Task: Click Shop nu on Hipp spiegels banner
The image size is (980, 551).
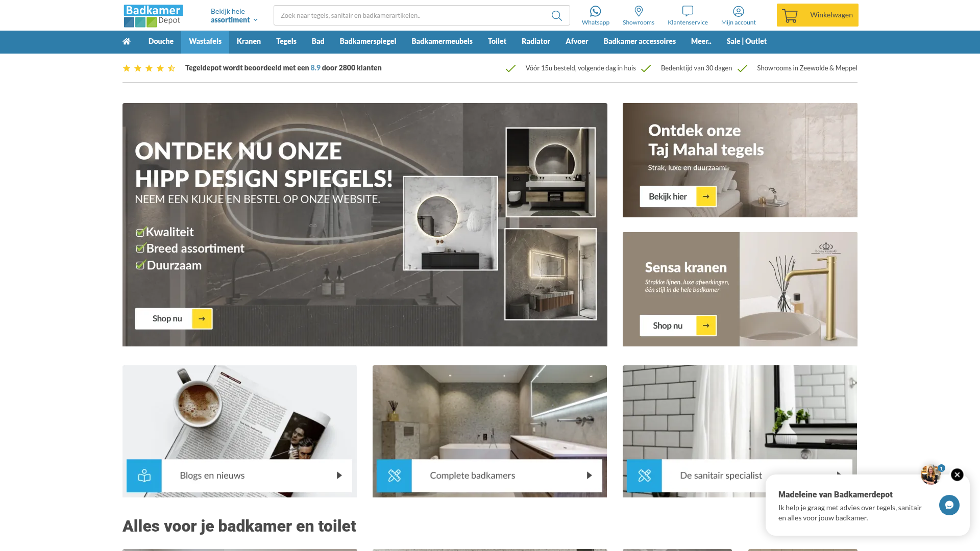Action: [x=174, y=318]
